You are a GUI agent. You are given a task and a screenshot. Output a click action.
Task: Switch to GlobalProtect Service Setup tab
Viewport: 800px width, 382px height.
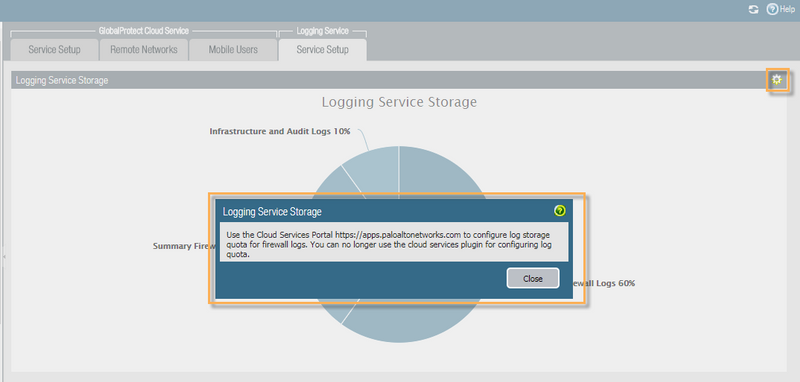(54, 49)
